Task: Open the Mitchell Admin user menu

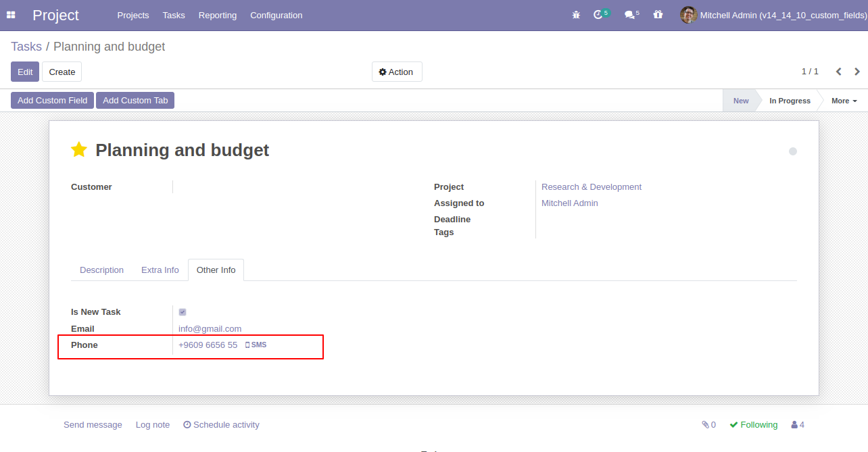Action: 773,15
